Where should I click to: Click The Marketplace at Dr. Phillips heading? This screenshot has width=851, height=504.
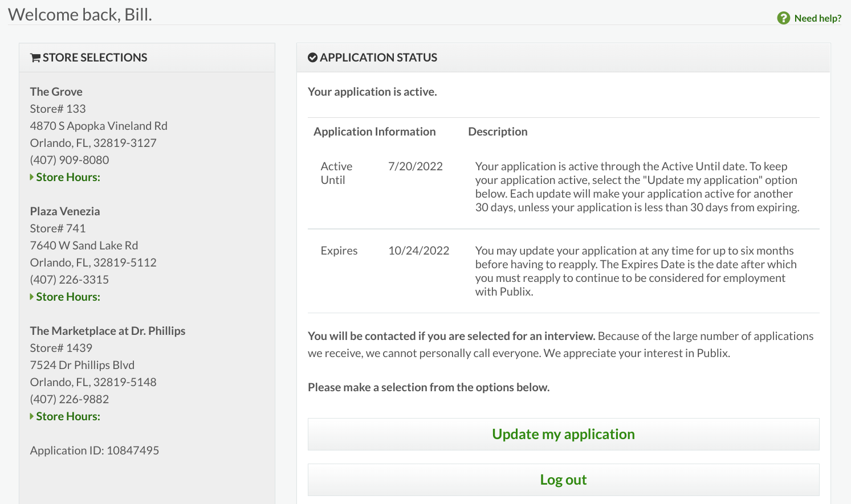click(108, 331)
